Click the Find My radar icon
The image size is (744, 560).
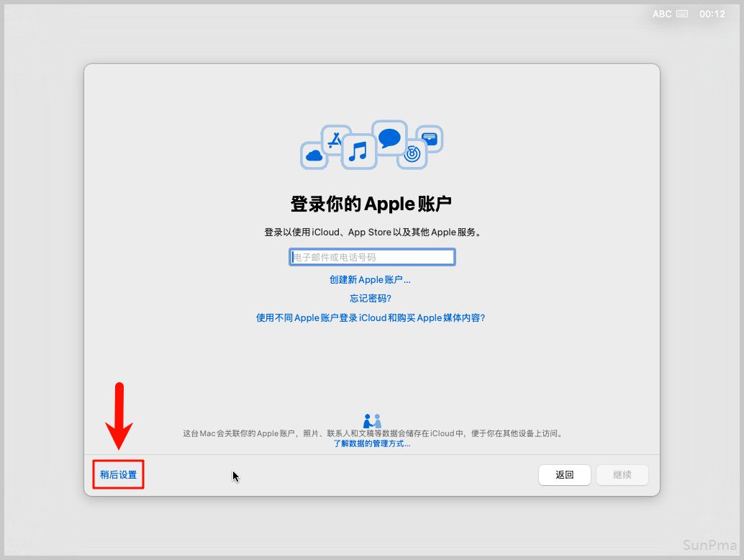pos(412,153)
